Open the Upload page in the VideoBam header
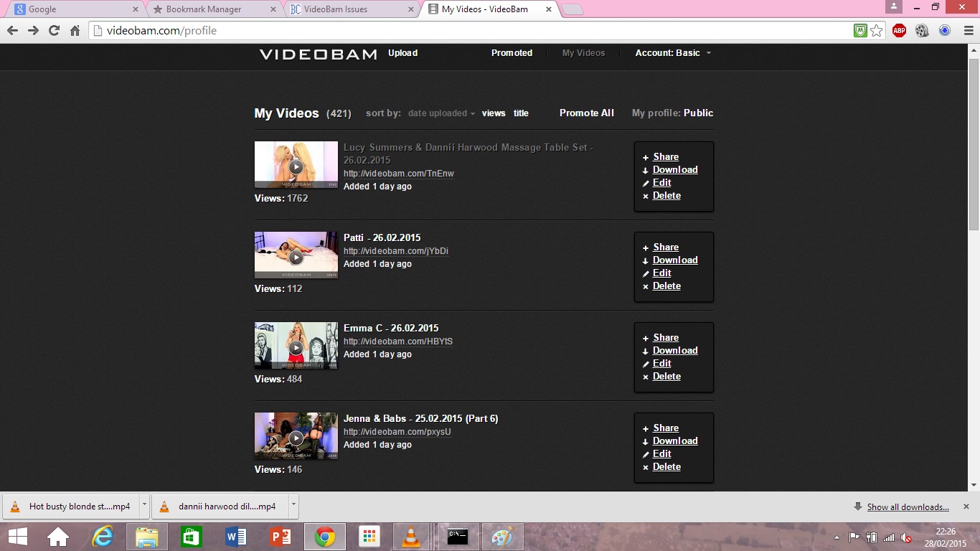Screen dimensions: 980x551 click(x=403, y=53)
